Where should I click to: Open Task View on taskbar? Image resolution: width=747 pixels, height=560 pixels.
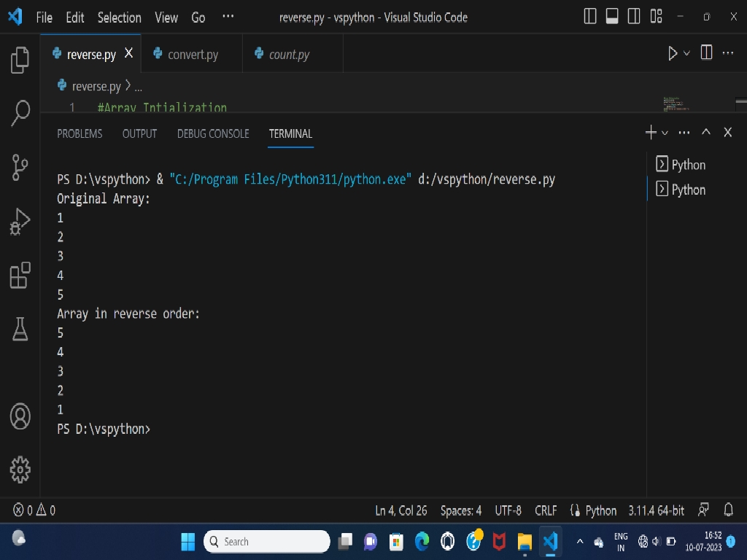(345, 541)
